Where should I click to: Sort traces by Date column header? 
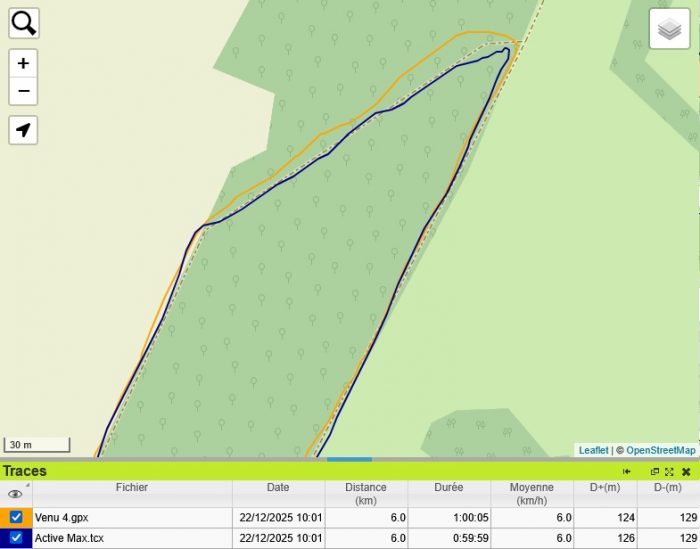coord(278,488)
